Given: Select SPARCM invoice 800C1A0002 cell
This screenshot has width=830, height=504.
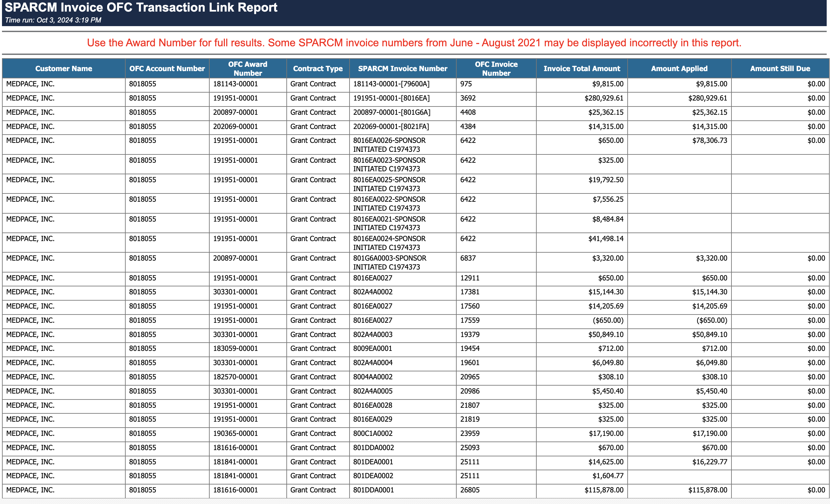Looking at the screenshot, I should click(373, 434).
